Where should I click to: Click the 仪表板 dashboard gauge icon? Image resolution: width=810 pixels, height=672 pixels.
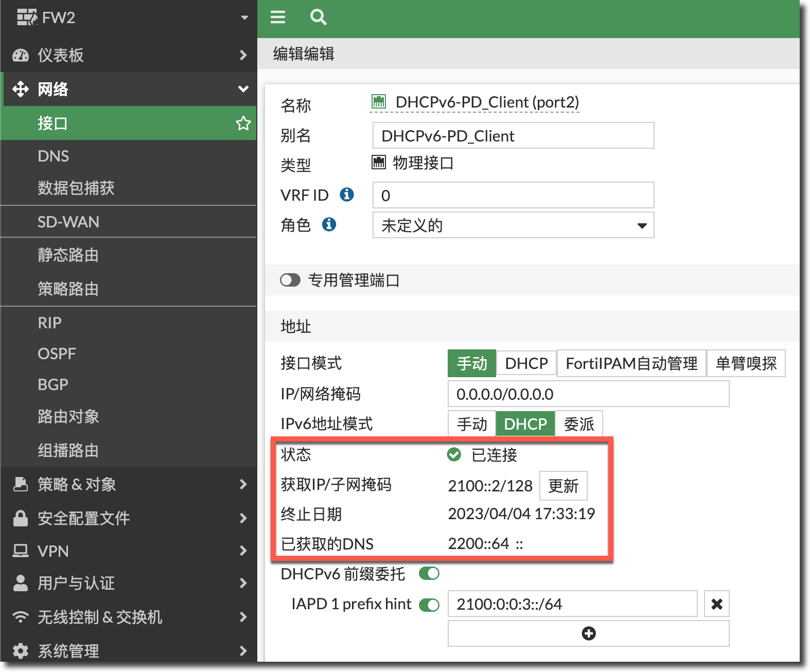coord(21,56)
